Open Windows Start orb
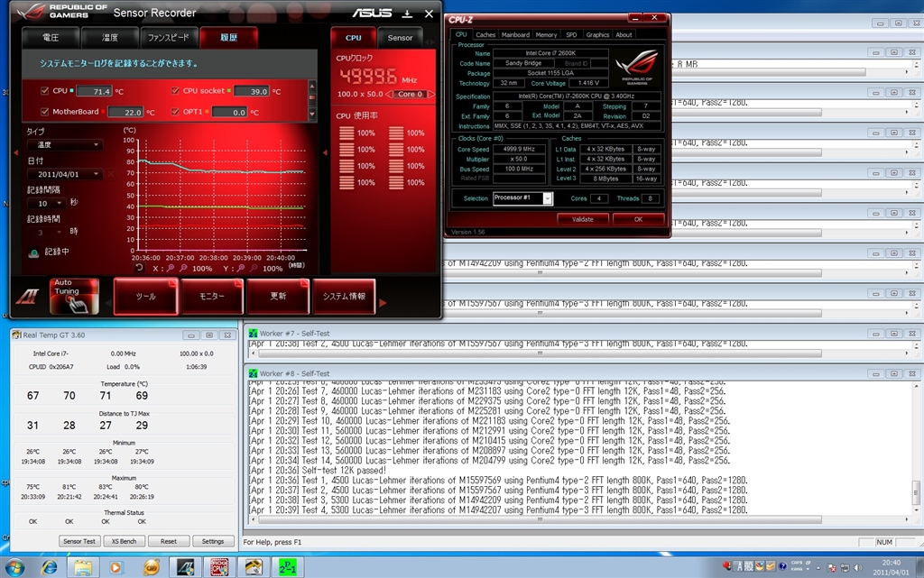This screenshot has width=924, height=578. coord(14,567)
